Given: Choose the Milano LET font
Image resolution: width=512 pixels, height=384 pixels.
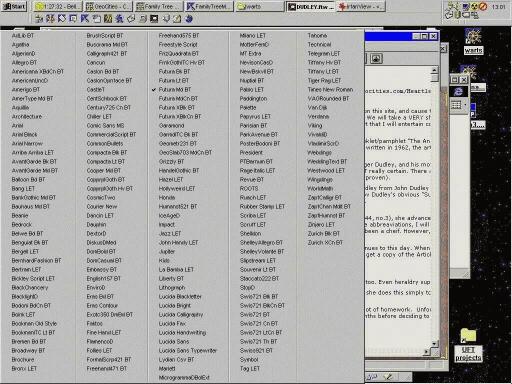Looking at the screenshot, I should (x=253, y=35).
